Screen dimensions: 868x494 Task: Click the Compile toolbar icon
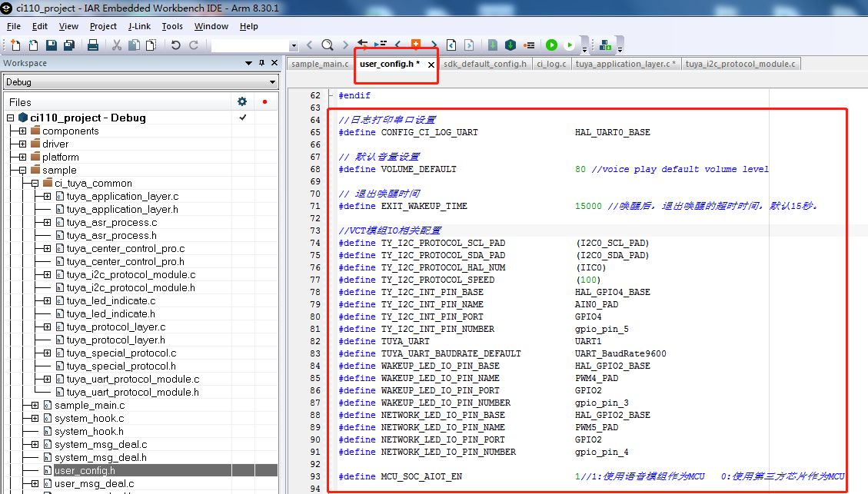point(493,45)
